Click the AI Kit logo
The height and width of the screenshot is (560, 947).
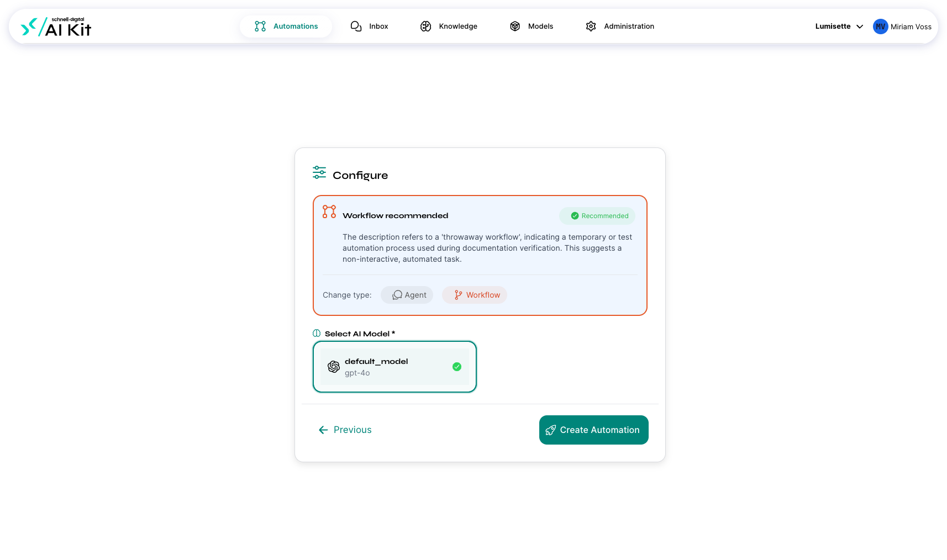point(56,27)
